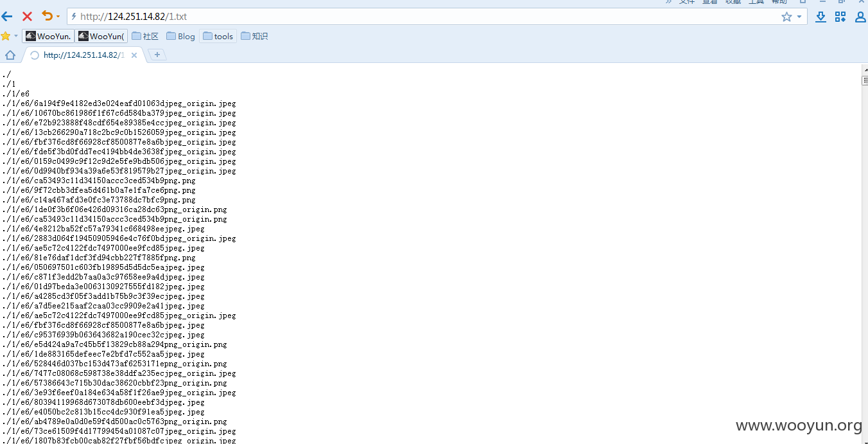Viewport: 868px width, 444px height.
Task: Click the './' first line
Action: pyautogui.click(x=6, y=75)
